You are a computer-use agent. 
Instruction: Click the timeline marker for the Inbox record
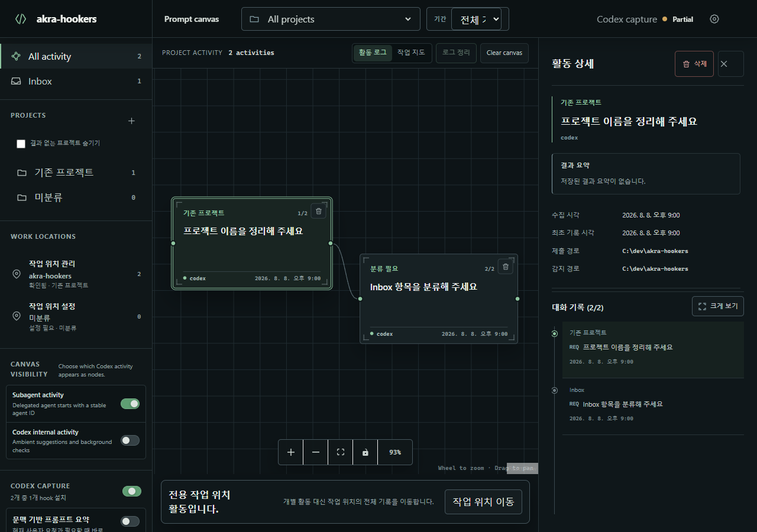555,391
